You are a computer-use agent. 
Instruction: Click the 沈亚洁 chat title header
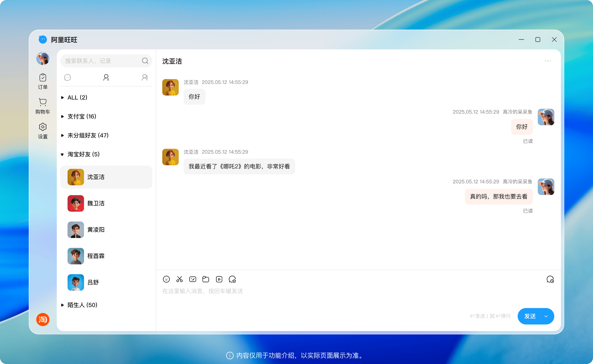tap(172, 61)
